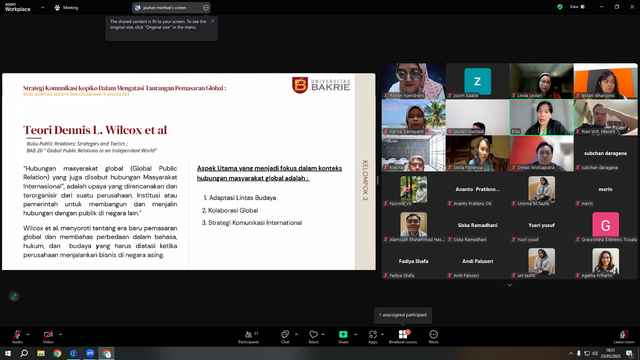Select Stella Florencia's video tile
This screenshot has width=640, height=360.
[x=478, y=153]
